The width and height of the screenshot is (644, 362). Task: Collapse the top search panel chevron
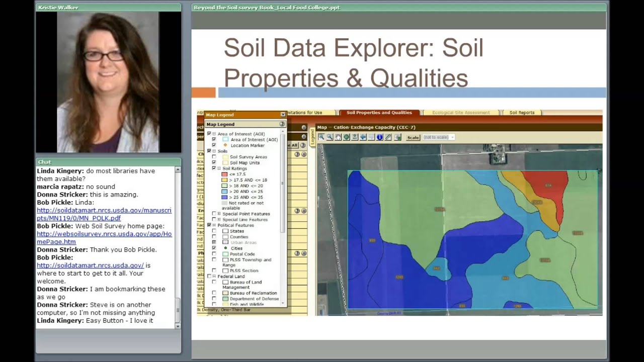(304, 127)
